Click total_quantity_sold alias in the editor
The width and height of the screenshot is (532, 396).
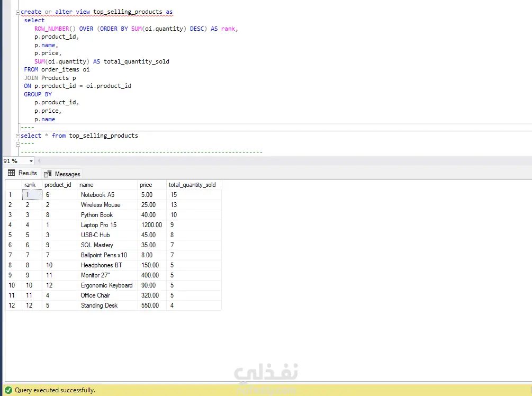click(x=136, y=61)
